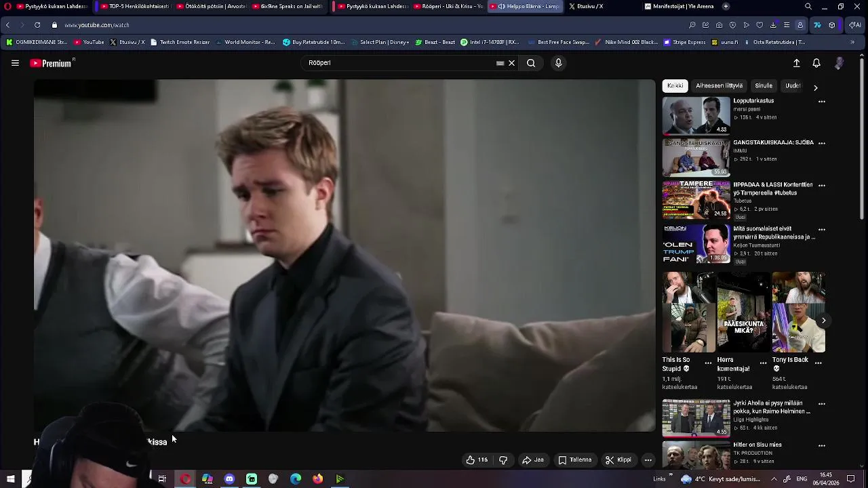Dislike the video with thumbs down
868x488 pixels.
503,460
